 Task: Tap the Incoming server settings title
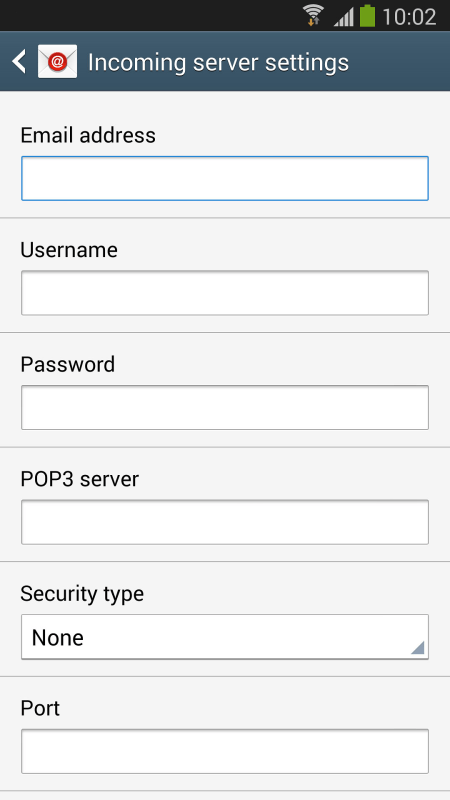tap(218, 63)
